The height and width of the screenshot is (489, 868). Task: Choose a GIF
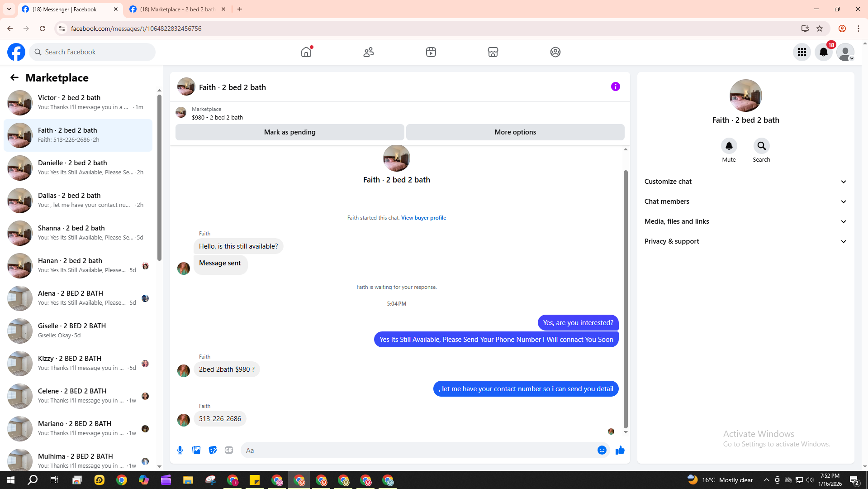pos(229,450)
